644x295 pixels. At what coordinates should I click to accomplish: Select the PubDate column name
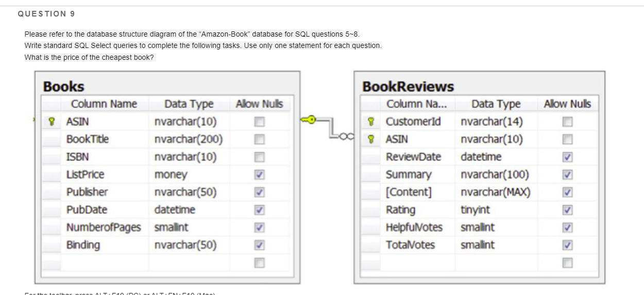pos(87,210)
